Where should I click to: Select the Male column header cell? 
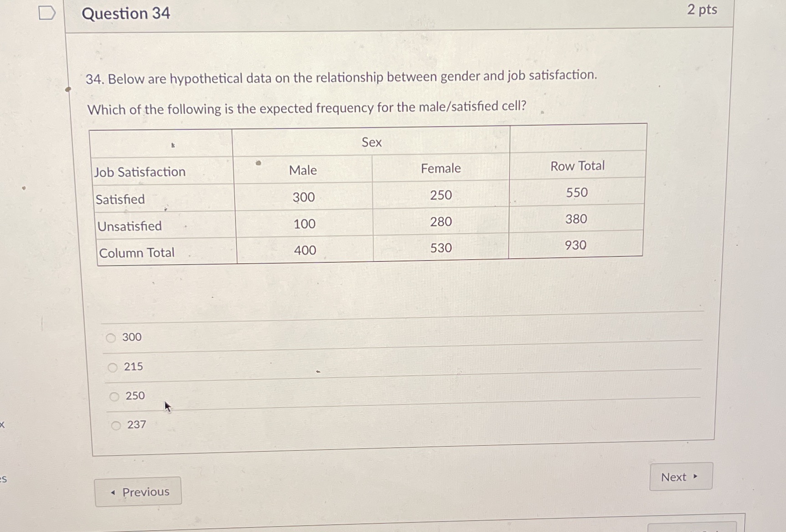tap(303, 170)
